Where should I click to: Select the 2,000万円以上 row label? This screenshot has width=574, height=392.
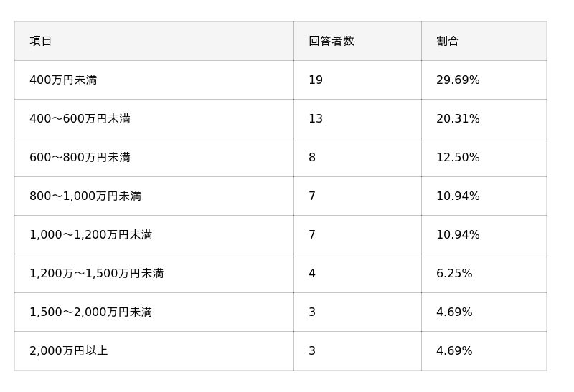(68, 351)
